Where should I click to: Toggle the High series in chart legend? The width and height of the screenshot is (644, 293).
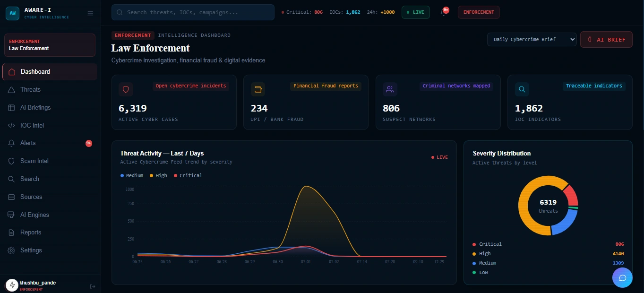[x=158, y=175]
